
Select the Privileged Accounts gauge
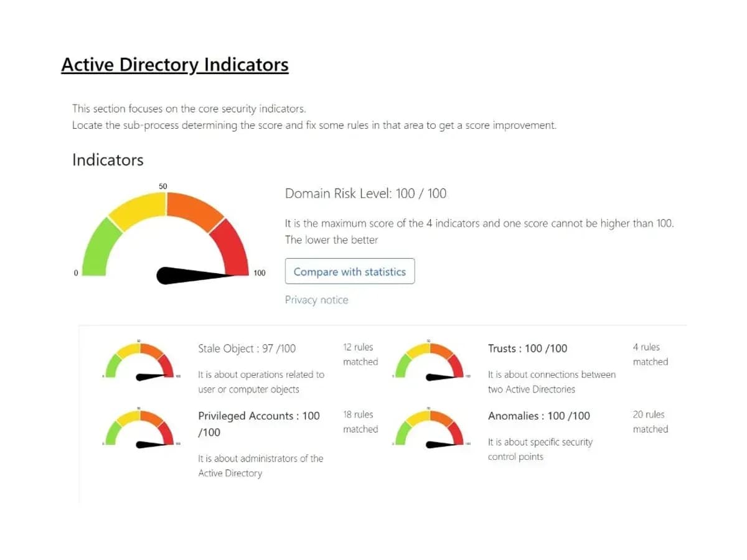[141, 429]
